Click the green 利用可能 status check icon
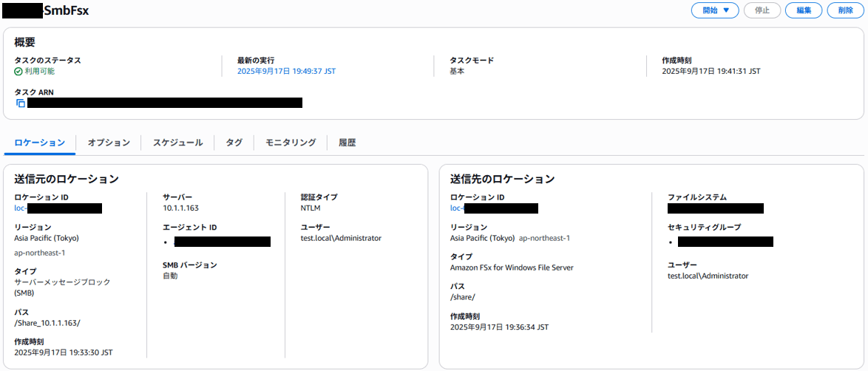The width and height of the screenshot is (868, 371). pos(18,72)
